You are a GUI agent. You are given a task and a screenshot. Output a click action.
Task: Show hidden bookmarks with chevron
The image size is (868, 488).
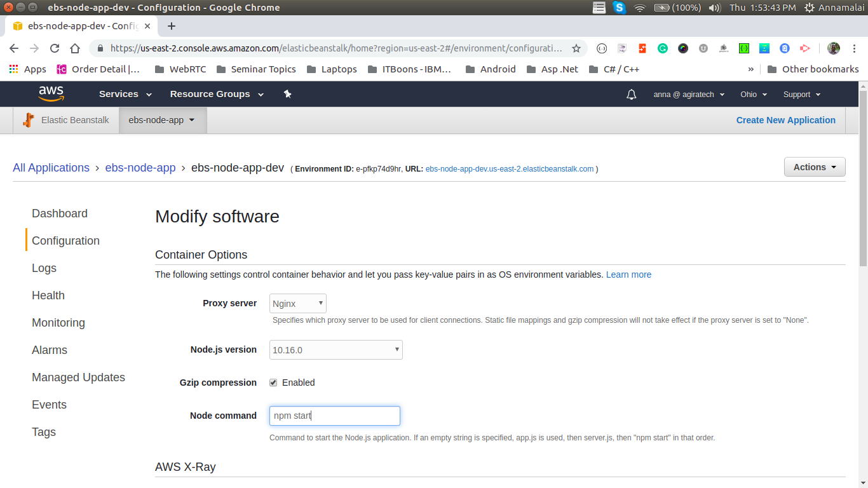[750, 69]
